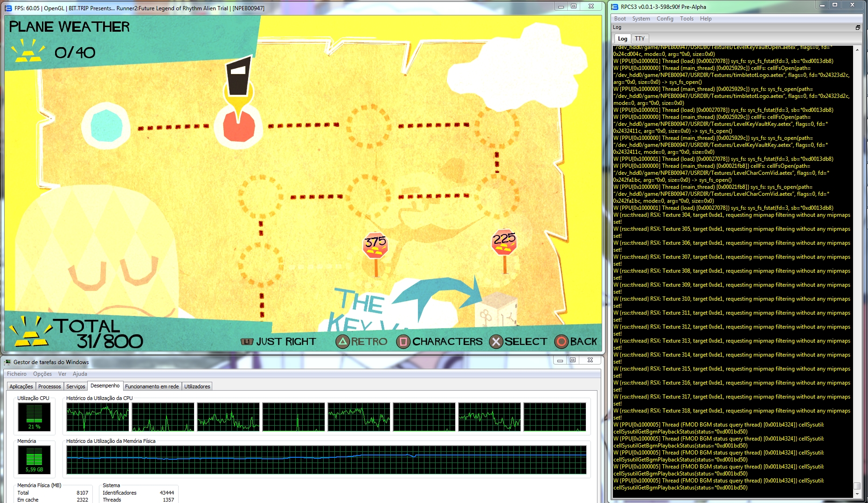Click the L1 Just Right difficulty button
Viewport: 868px width, 503px height.
pos(247,342)
